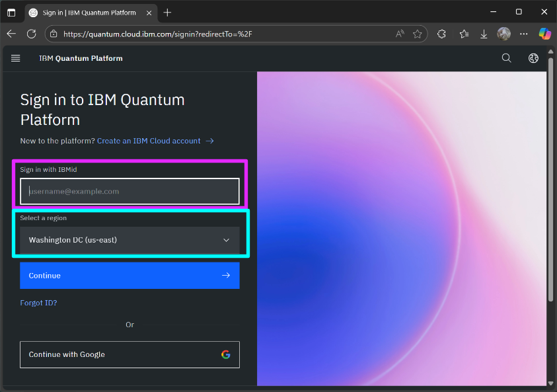Image resolution: width=557 pixels, height=392 pixels.
Task: Focus the IBMid username input field
Action: pyautogui.click(x=130, y=191)
